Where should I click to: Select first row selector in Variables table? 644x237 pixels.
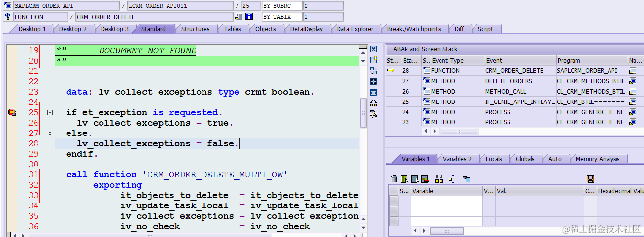(394, 201)
